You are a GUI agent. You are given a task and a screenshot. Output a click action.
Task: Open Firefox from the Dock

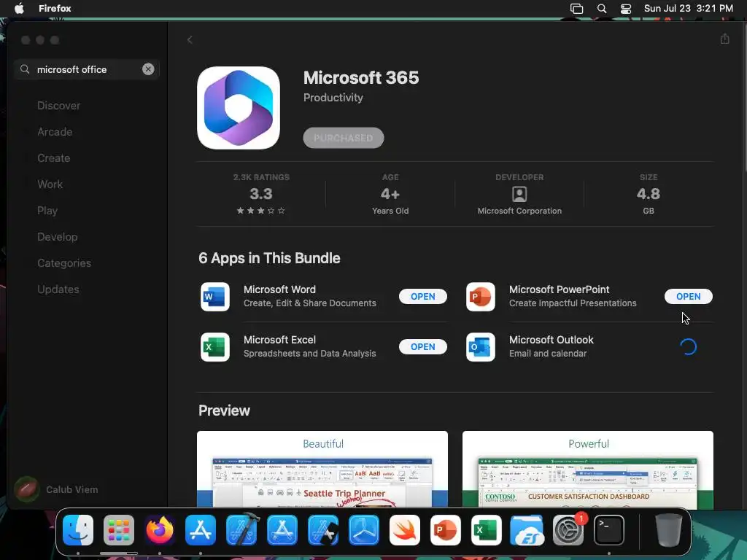pos(160,530)
